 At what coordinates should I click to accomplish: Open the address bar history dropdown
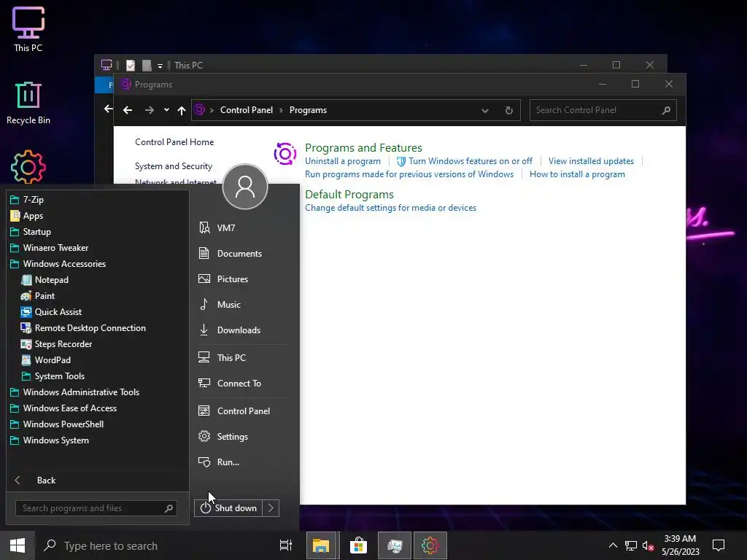point(485,111)
